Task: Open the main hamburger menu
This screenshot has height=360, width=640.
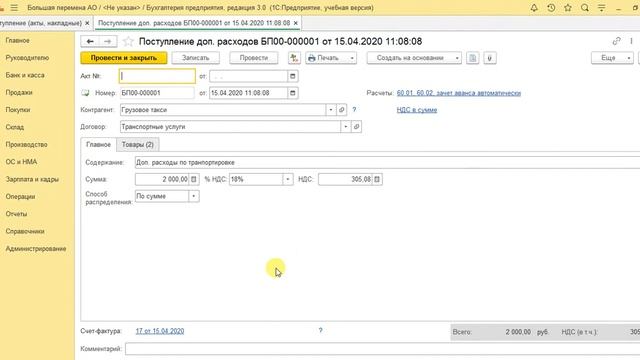Action: [x=14, y=8]
